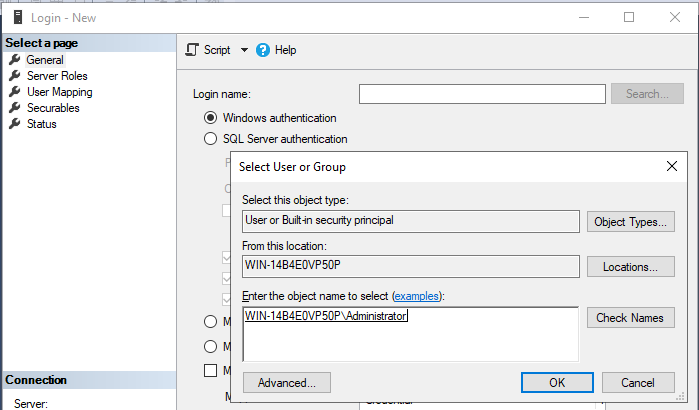Viewport: 699px width, 410px height.
Task: Select Windows authentication radio button
Action: [x=210, y=118]
